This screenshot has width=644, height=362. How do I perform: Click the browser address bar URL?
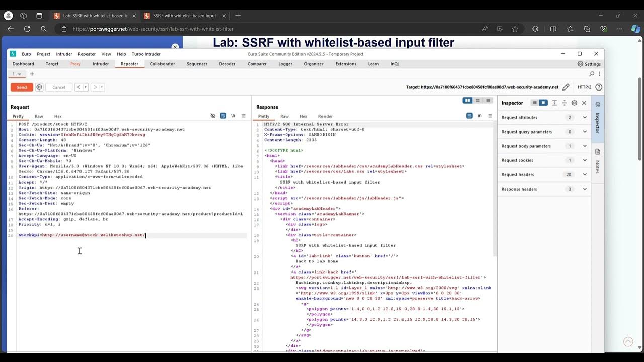point(153,29)
